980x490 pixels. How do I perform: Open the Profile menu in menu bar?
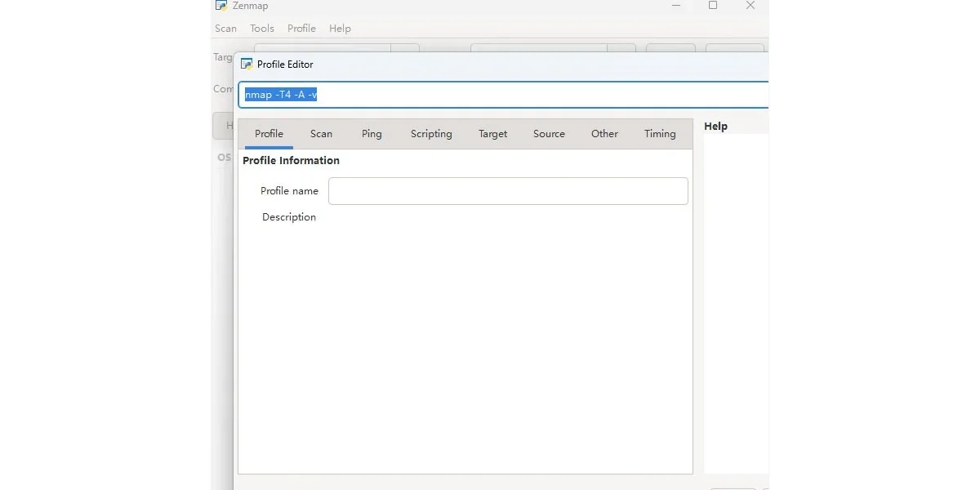[x=301, y=29]
